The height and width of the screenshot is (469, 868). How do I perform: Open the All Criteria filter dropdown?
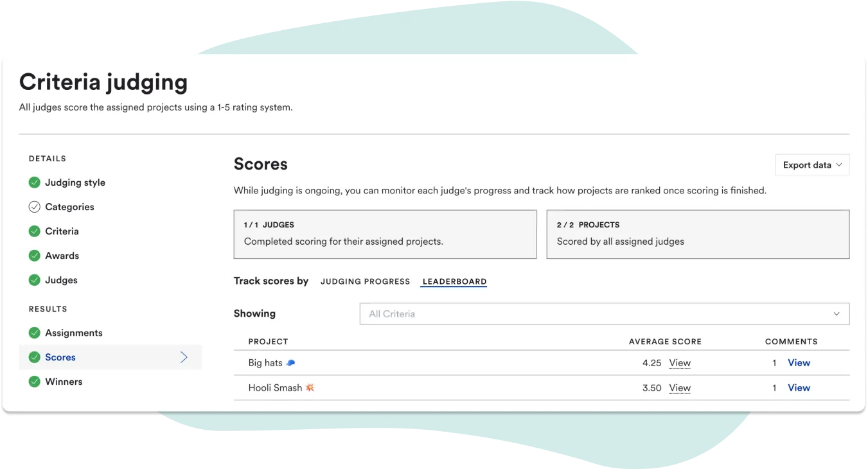coord(604,314)
